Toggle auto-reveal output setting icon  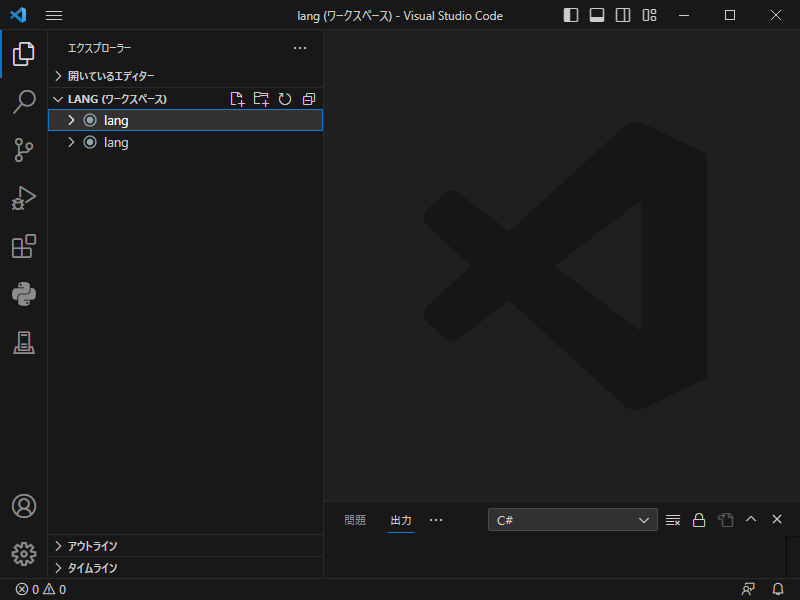pyautogui.click(x=724, y=519)
